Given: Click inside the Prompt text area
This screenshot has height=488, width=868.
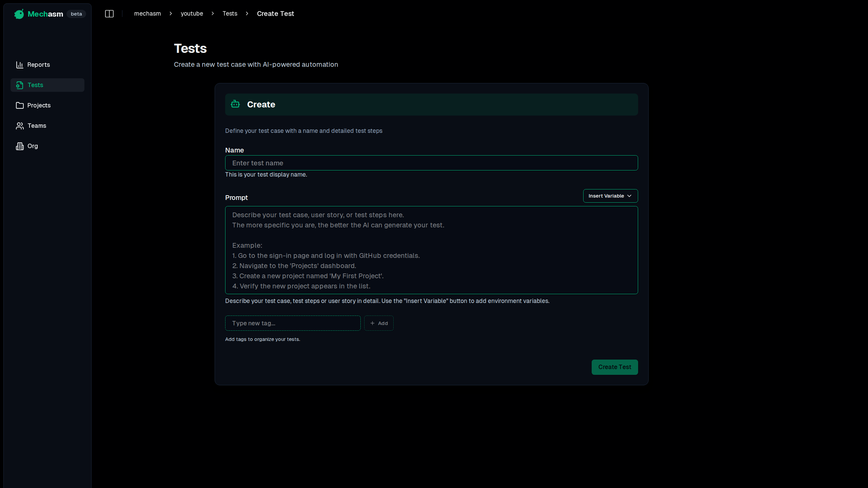Looking at the screenshot, I should pos(431,250).
